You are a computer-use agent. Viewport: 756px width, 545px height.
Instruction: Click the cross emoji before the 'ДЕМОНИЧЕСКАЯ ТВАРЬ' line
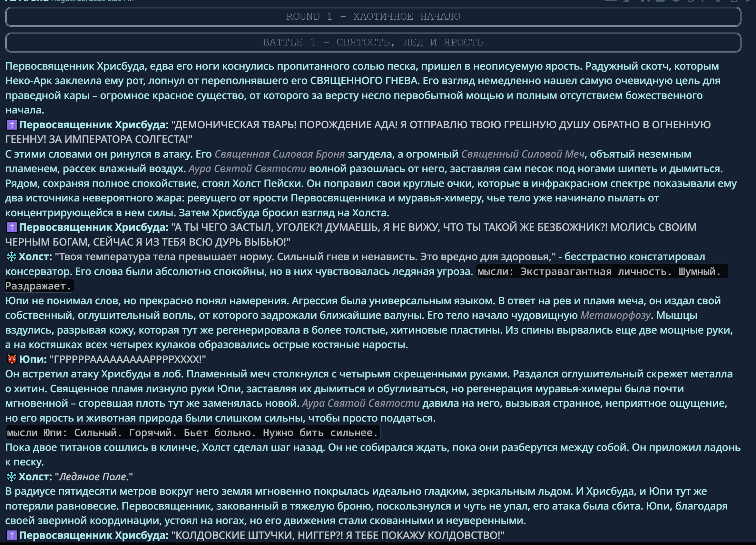tap(12, 125)
